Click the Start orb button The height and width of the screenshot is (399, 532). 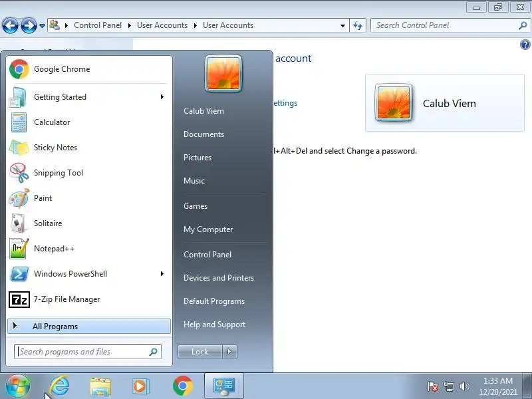(18, 386)
